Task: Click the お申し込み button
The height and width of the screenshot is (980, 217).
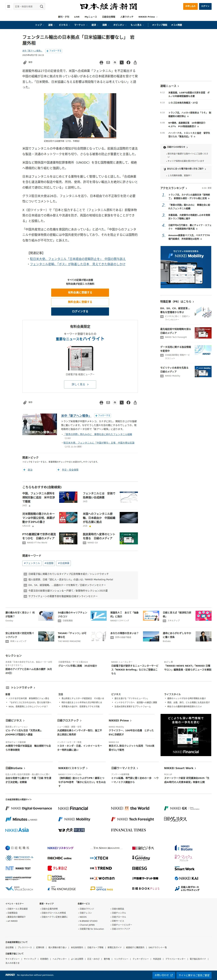Action: 190,6
